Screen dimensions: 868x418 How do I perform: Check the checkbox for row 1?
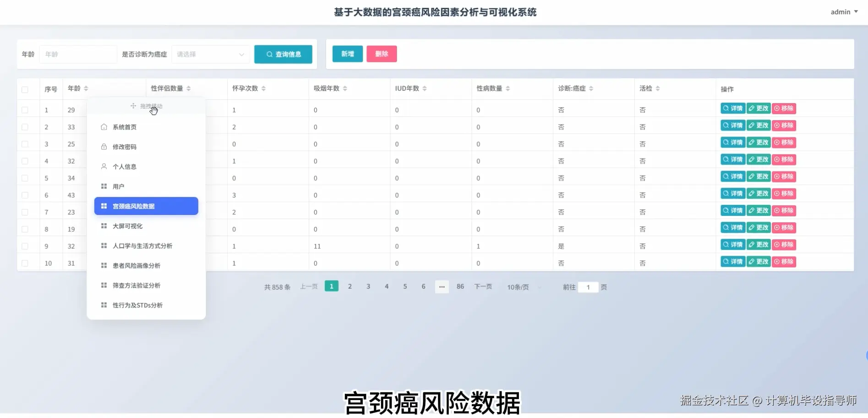[25, 110]
